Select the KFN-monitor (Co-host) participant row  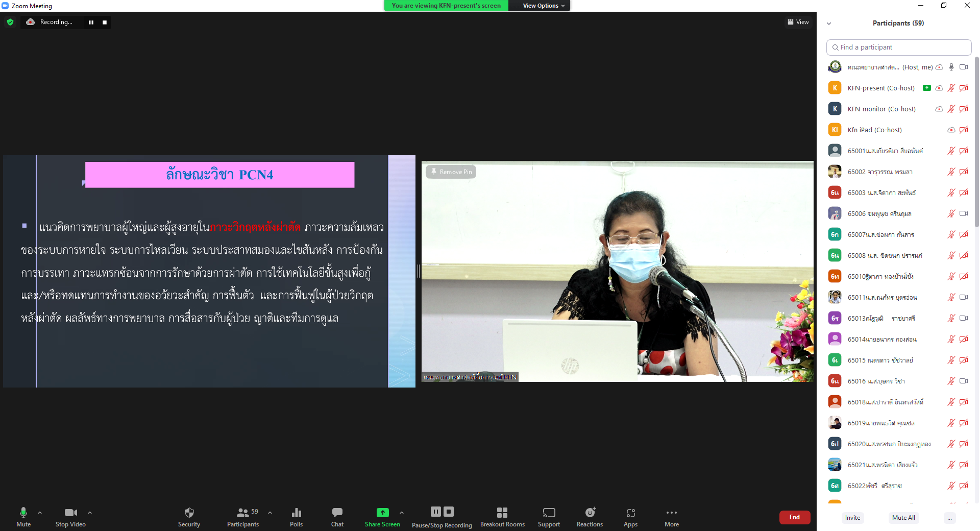[x=898, y=109]
